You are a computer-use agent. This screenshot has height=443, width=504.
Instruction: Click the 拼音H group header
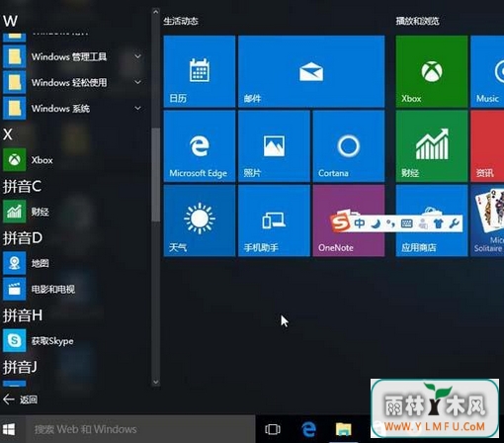click(x=23, y=315)
